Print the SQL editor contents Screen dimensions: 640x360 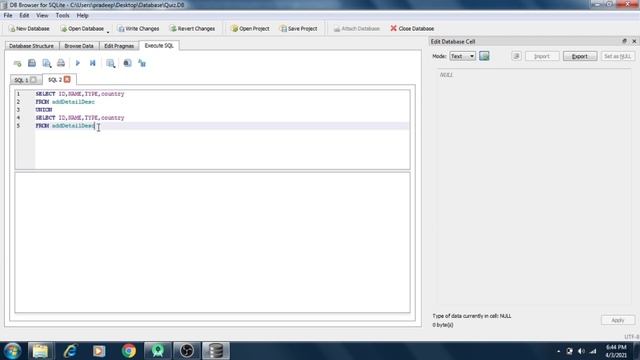(61, 63)
